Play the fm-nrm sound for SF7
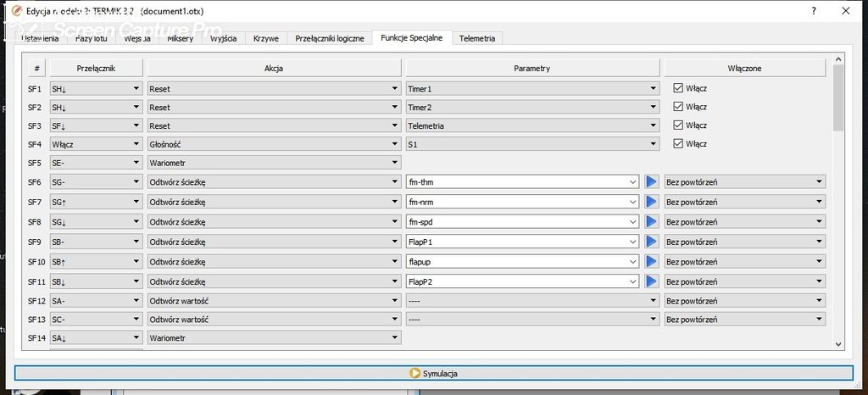Viewport: 868px width, 395px height. coord(651,202)
